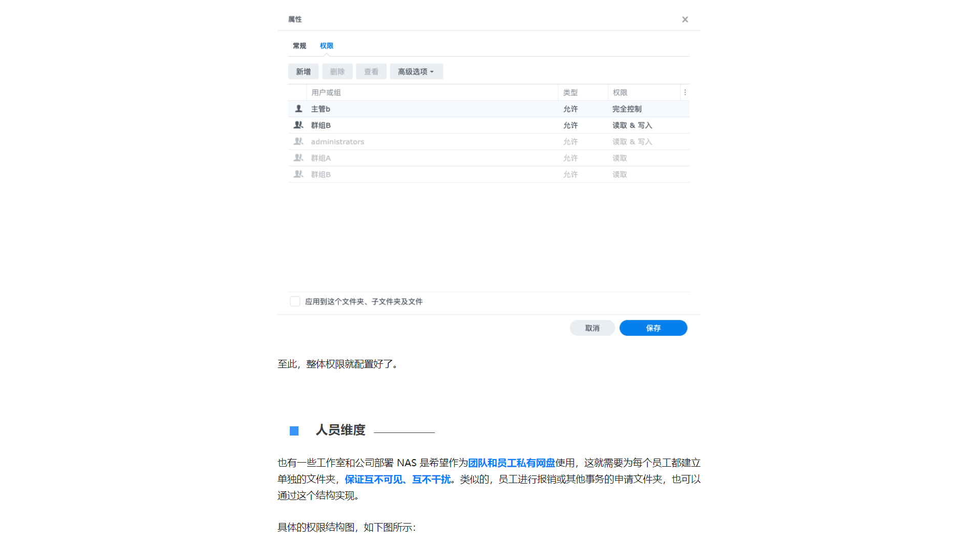Select the 权限 tab
Screen dimensions: 980x543
[326, 46]
